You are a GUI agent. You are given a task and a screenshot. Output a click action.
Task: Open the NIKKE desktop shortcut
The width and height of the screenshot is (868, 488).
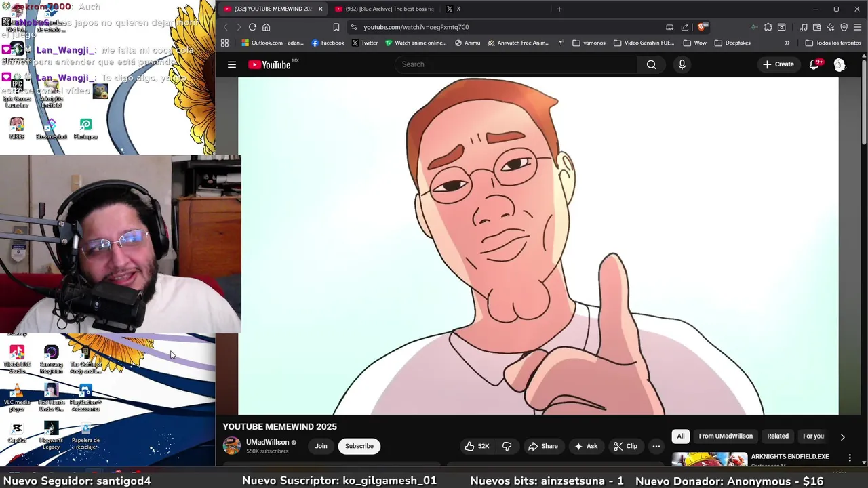click(x=17, y=129)
